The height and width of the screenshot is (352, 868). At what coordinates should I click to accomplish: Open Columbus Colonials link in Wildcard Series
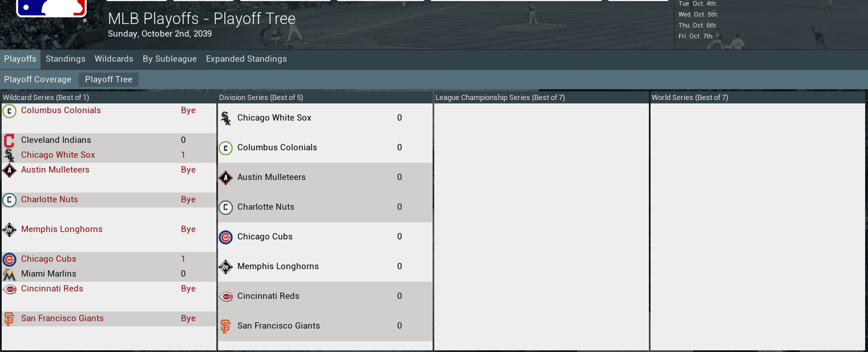61,110
